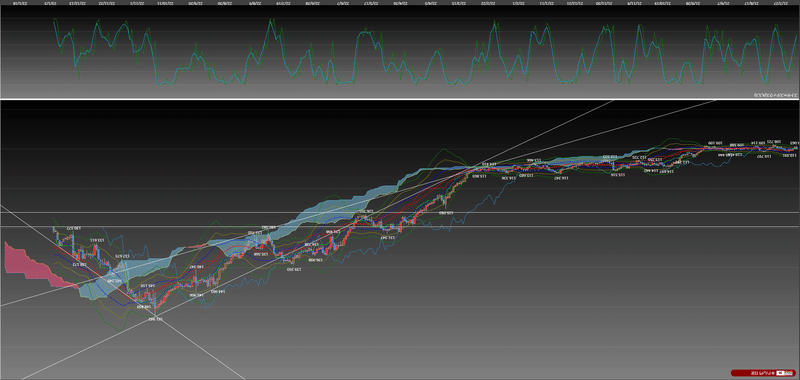
Task: Click the 139.293 price label mid-chart
Action: click(x=293, y=269)
